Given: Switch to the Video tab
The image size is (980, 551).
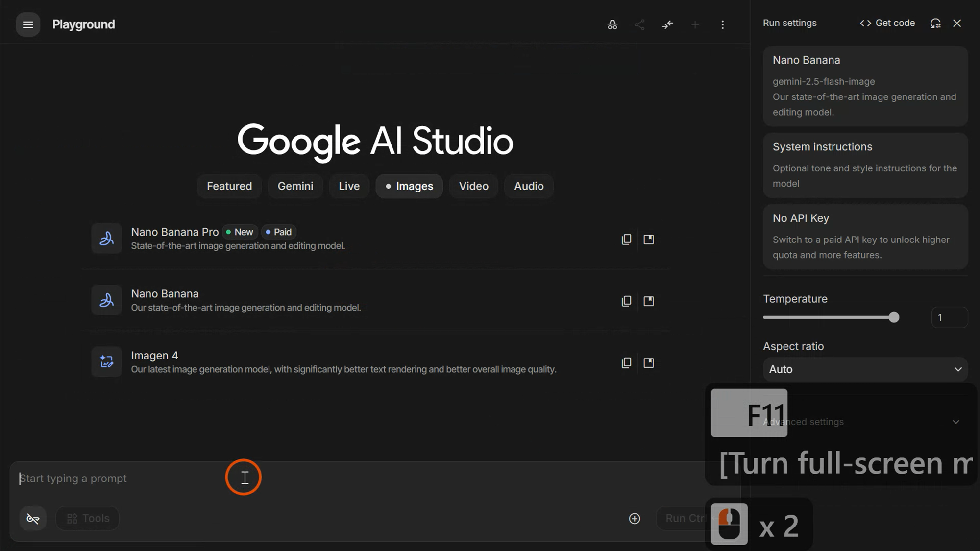Looking at the screenshot, I should click(x=474, y=186).
